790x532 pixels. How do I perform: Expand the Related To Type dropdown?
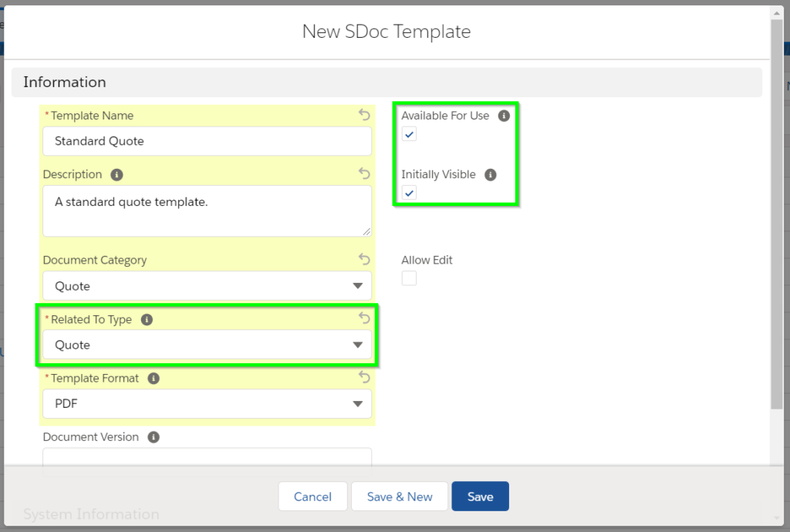357,345
